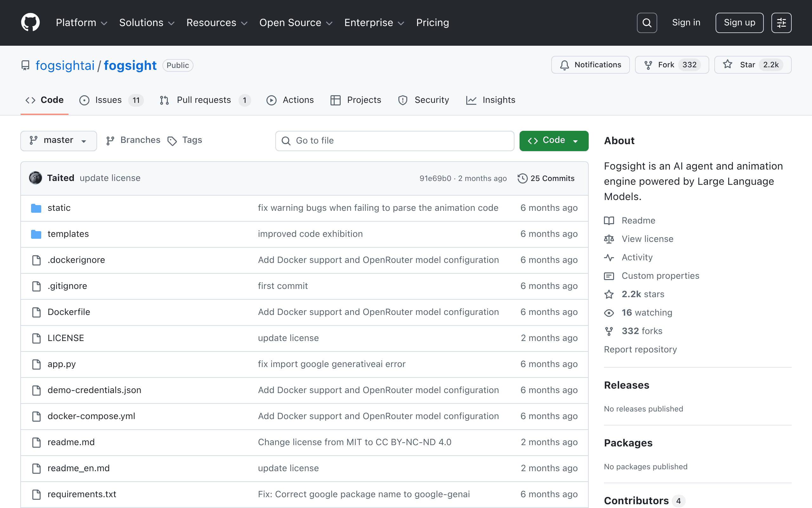Open the 'improved code exhibition' commit message
The image size is (812, 508).
click(x=310, y=234)
